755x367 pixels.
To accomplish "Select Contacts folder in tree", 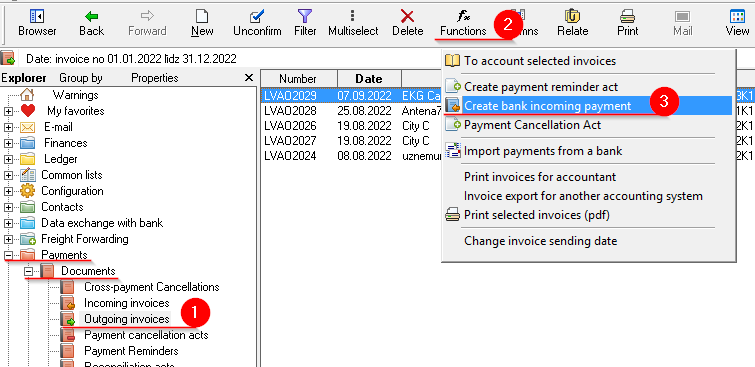I will [62, 207].
